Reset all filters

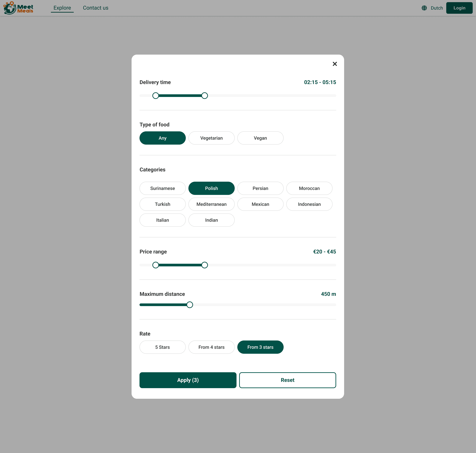coord(287,380)
